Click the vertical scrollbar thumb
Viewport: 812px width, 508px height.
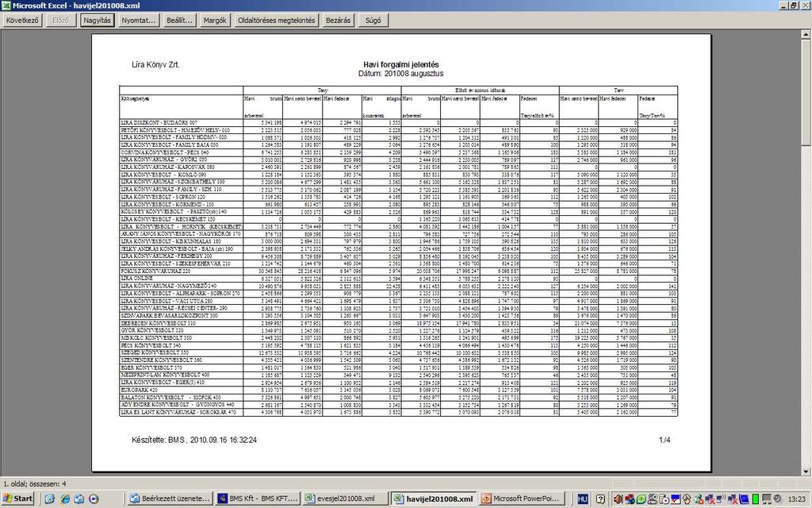806,91
